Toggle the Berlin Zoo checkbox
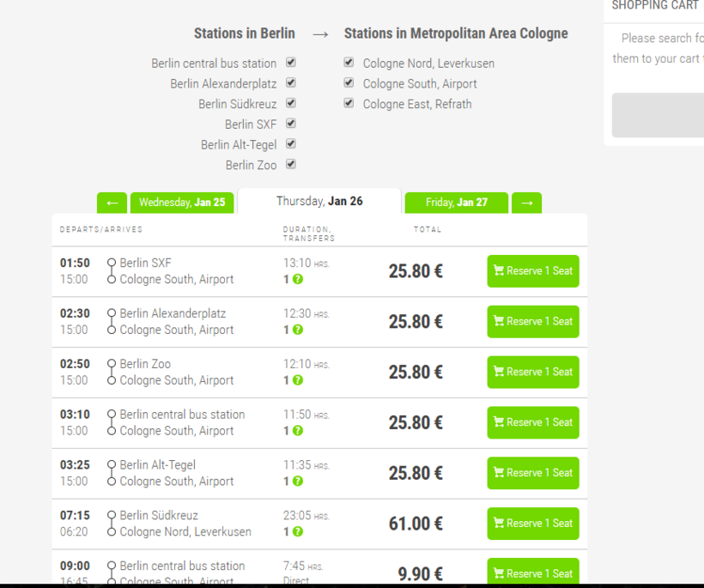Screen dimensions: 704x588 tap(291, 164)
